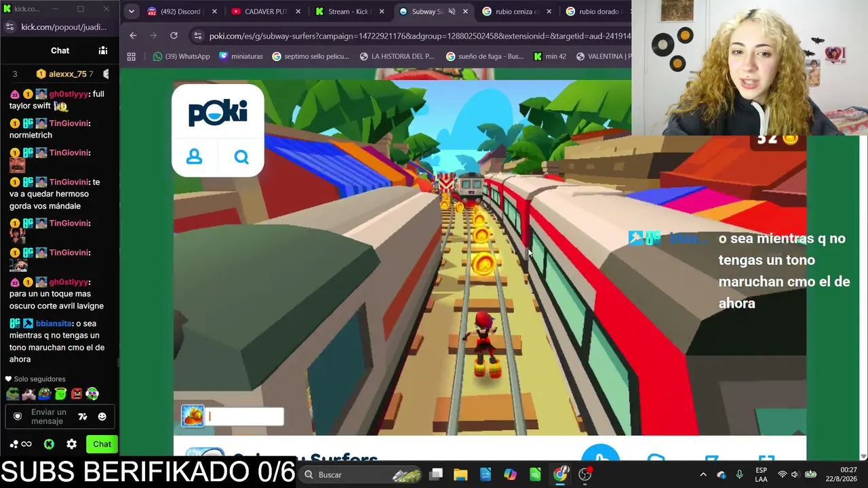The width and height of the screenshot is (868, 488).
Task: Click the Subway Surfers powerup progress bar
Action: point(245,416)
